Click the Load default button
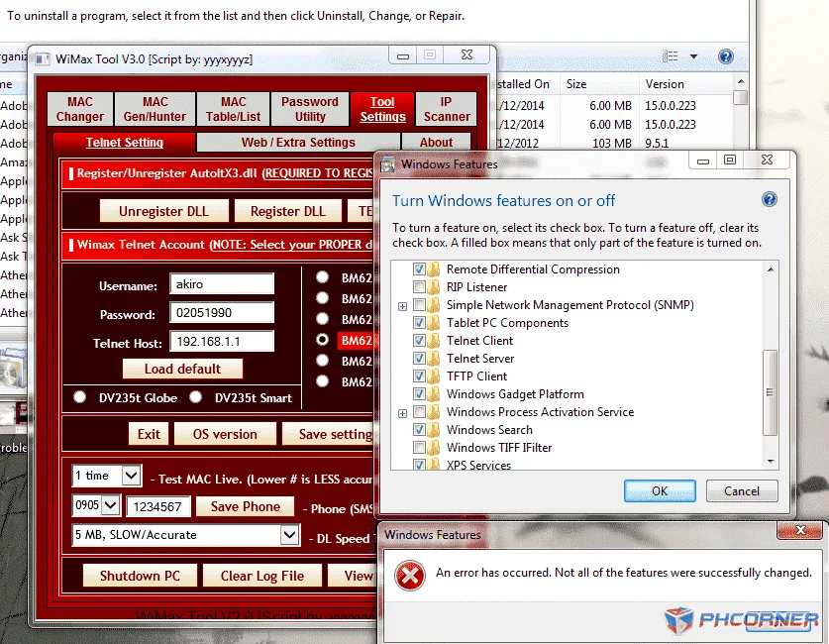This screenshot has height=644, width=829. pyautogui.click(x=182, y=369)
